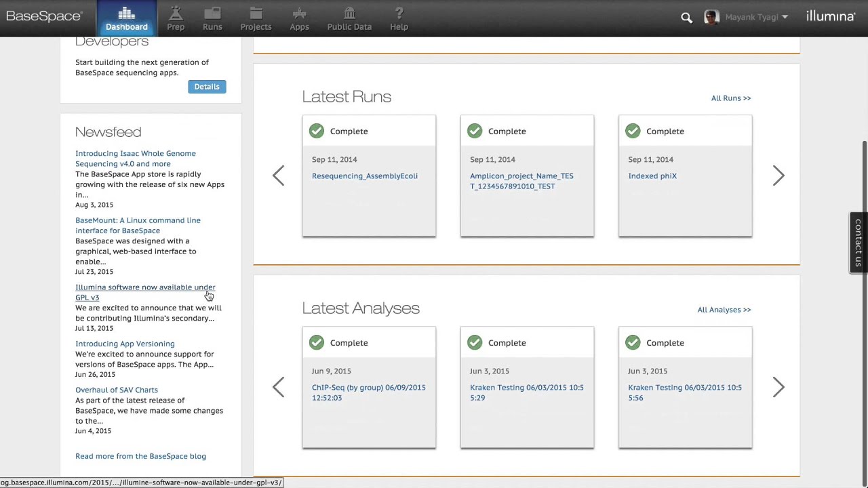Image resolution: width=868 pixels, height=488 pixels.
Task: Open the Resequencing_AssemblyEcoli run card
Action: (x=365, y=176)
